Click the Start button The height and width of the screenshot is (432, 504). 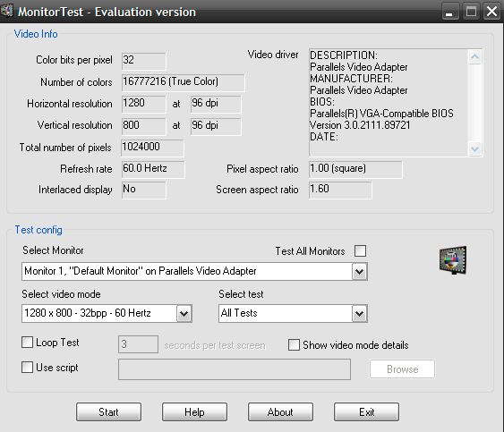pos(108,411)
